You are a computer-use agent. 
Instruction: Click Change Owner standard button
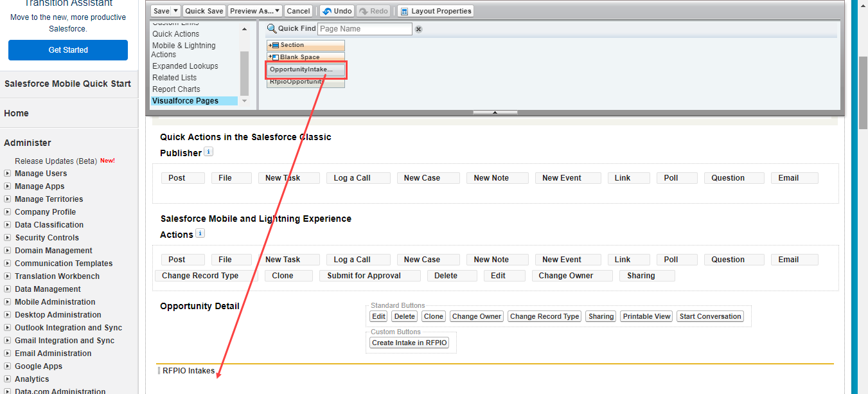click(477, 316)
